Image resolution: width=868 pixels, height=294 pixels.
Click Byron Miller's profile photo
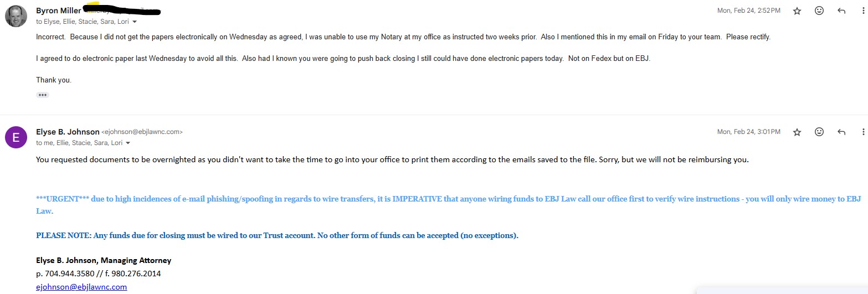[16, 16]
